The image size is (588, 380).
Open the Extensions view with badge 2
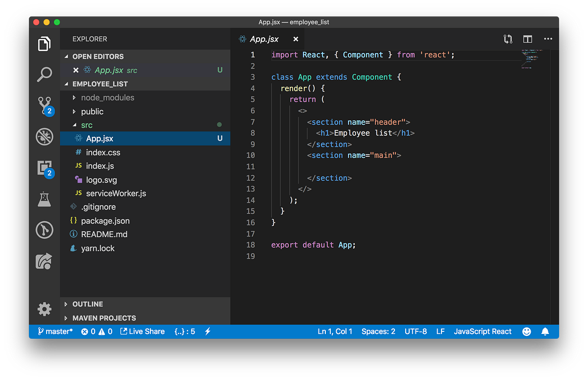pos(44,168)
